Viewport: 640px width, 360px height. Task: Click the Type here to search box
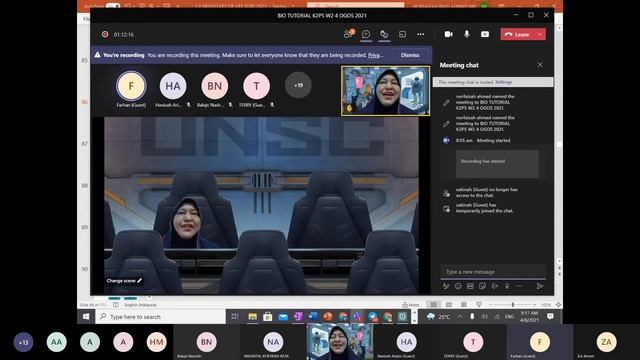pyautogui.click(x=160, y=316)
